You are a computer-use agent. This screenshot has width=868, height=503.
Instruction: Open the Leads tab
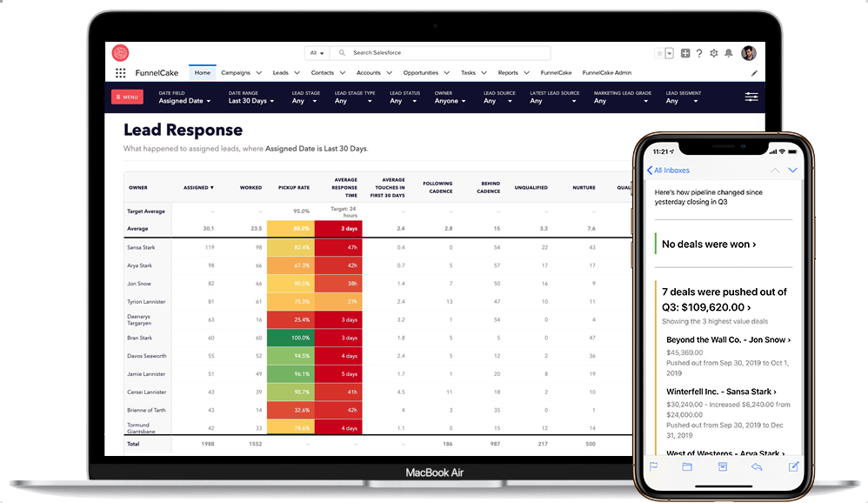coord(280,72)
